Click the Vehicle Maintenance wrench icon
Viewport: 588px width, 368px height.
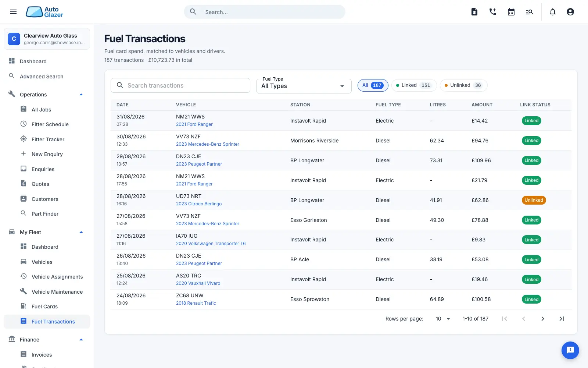24,291
